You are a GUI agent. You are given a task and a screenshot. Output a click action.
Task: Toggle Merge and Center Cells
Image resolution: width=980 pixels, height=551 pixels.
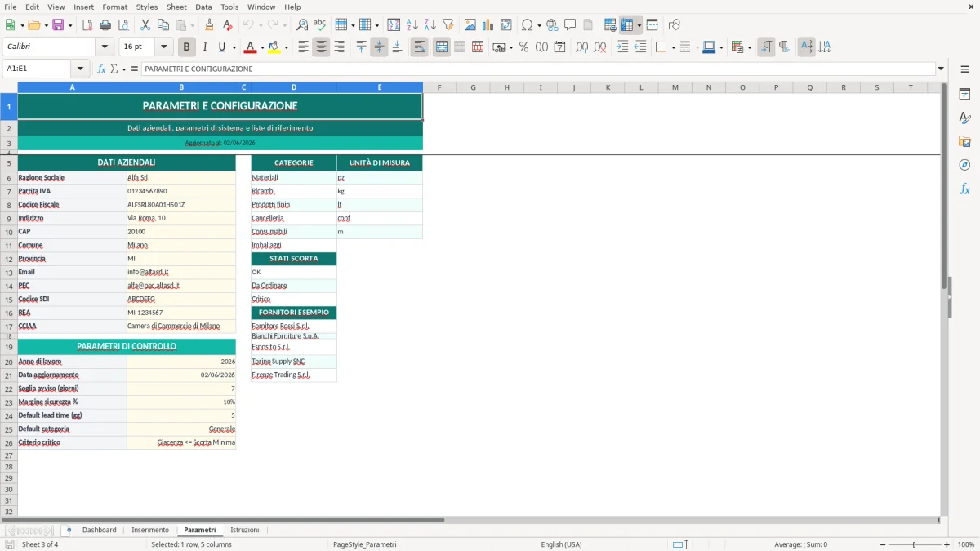click(442, 47)
